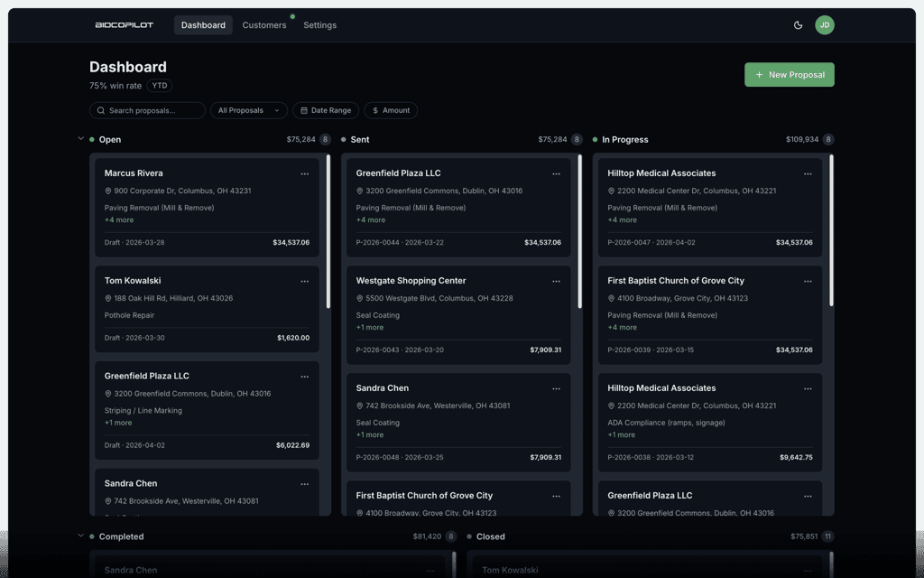This screenshot has width=924, height=578.
Task: Open the All Proposals dropdown
Action: coord(249,110)
